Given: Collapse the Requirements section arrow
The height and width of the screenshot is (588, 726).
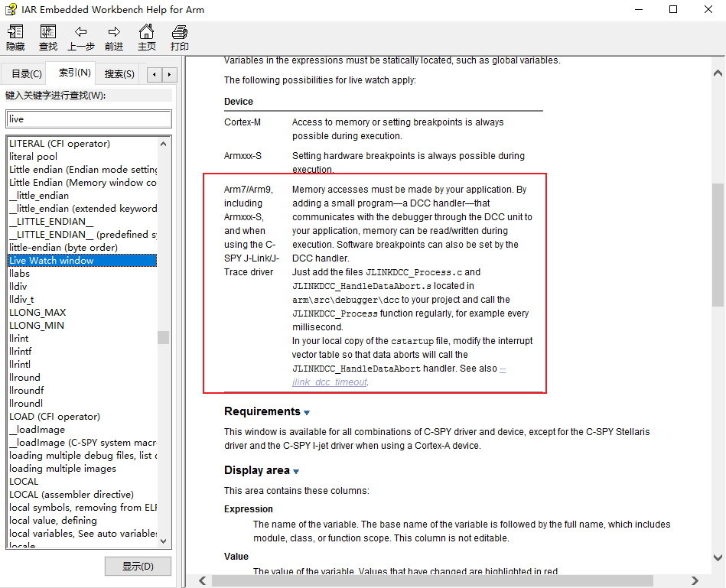Looking at the screenshot, I should click(307, 412).
